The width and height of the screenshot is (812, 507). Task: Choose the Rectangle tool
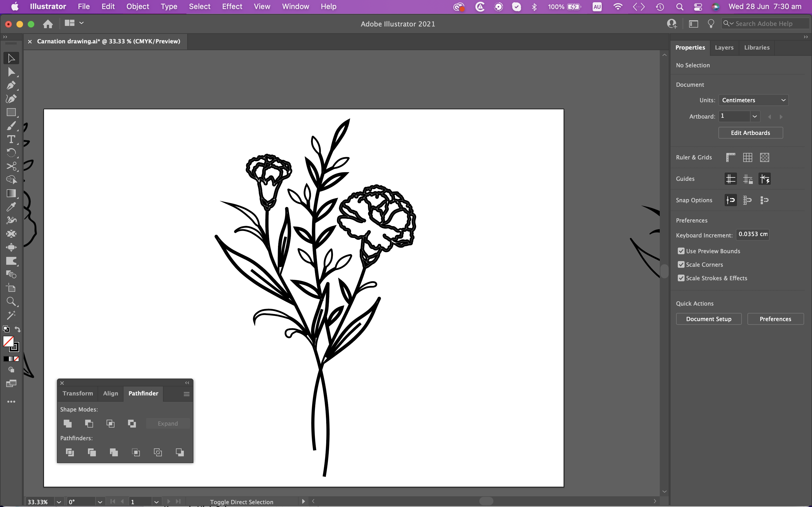pyautogui.click(x=11, y=112)
